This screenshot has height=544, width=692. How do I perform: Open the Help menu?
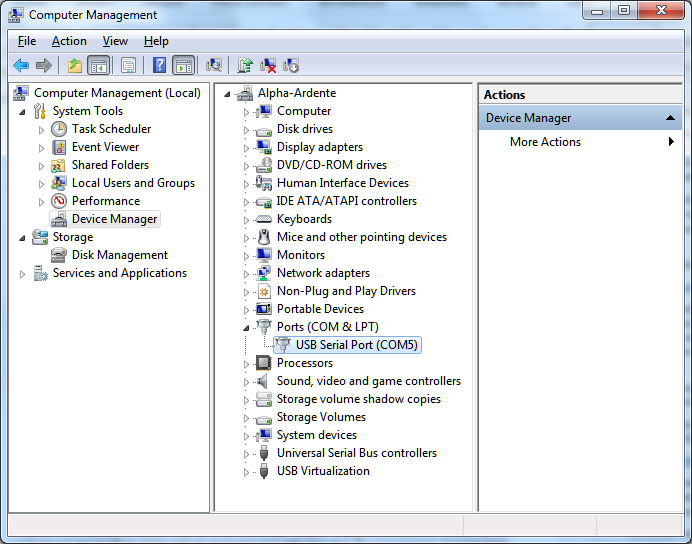click(x=156, y=41)
